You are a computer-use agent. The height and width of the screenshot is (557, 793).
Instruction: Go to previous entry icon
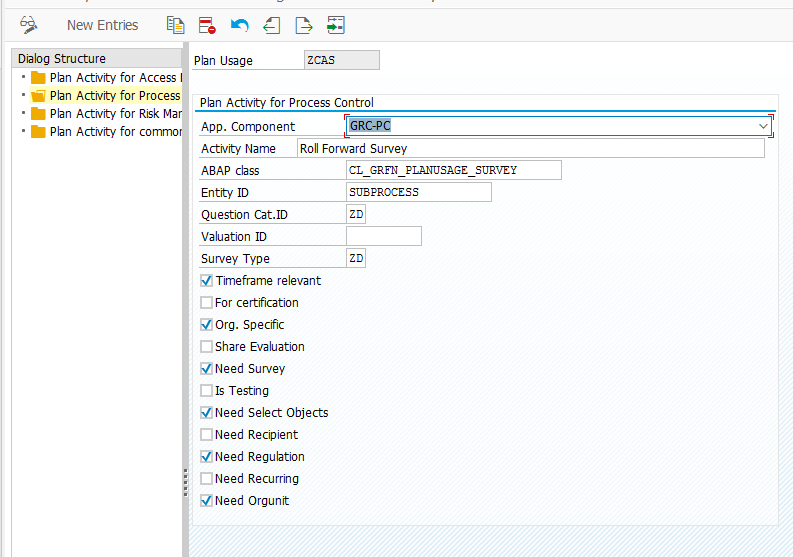tap(272, 25)
